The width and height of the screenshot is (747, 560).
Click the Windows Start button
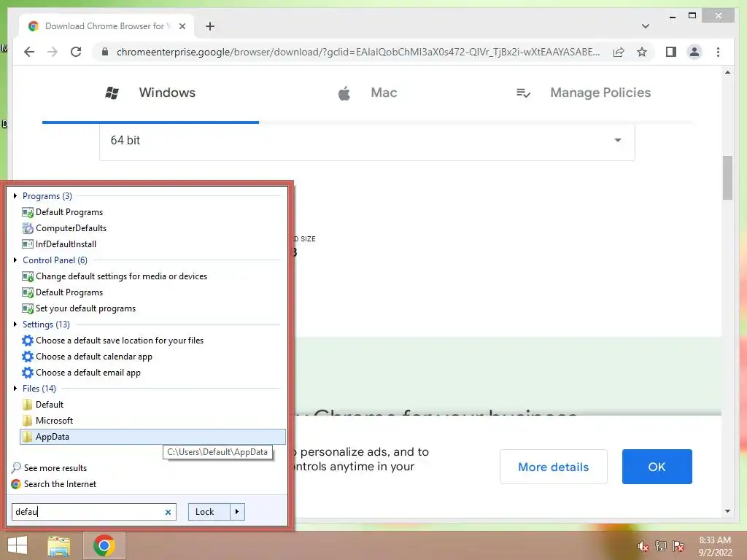coord(18,545)
